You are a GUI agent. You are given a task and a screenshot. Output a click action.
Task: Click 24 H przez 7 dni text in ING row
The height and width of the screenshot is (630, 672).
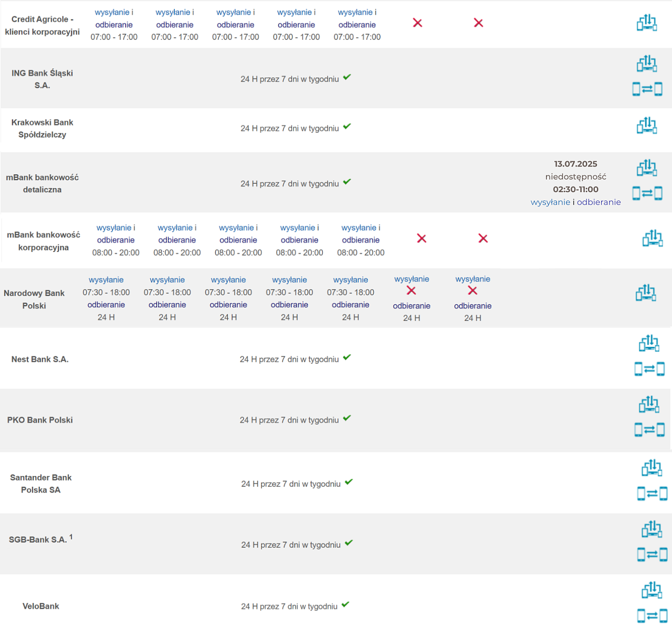pyautogui.click(x=290, y=79)
